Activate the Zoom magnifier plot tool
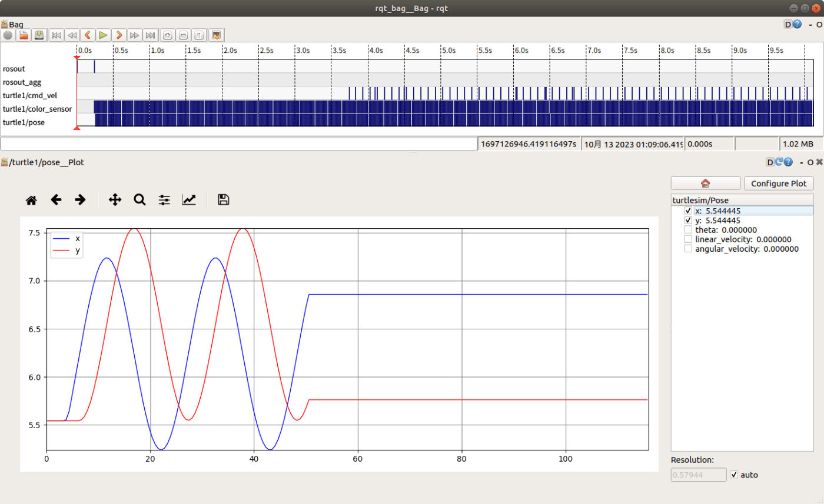Image resolution: width=824 pixels, height=504 pixels. (139, 200)
